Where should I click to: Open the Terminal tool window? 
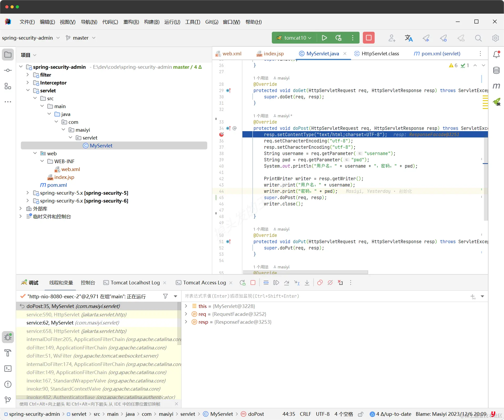pyautogui.click(x=8, y=369)
